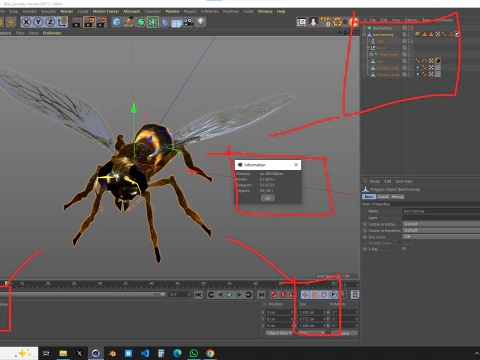
Task: Toggle parameter keyframe recording
Action: click(333, 295)
